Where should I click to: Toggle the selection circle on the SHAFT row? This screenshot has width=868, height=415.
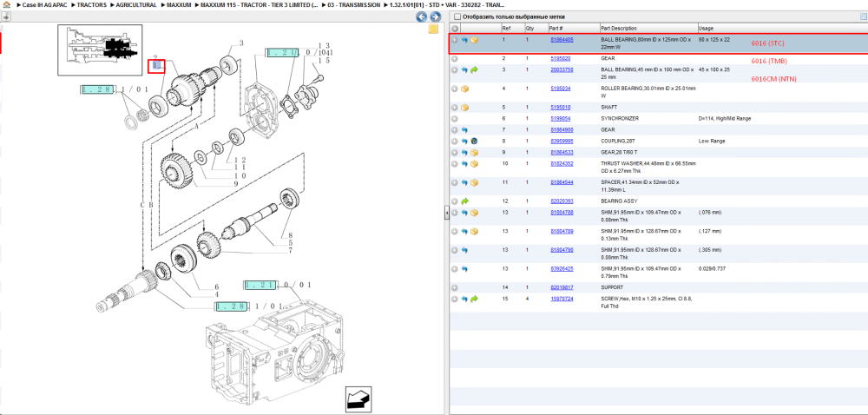click(455, 108)
